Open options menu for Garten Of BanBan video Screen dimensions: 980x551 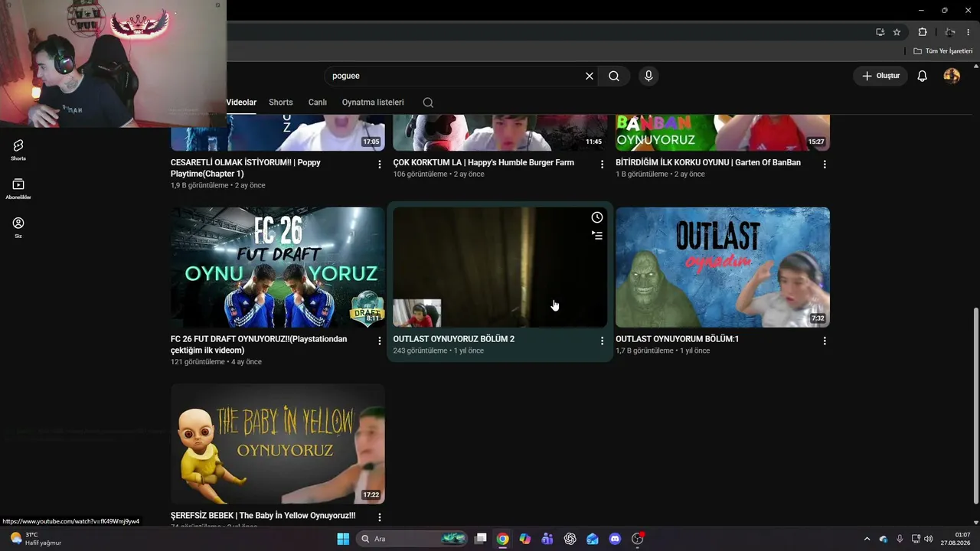pos(825,165)
